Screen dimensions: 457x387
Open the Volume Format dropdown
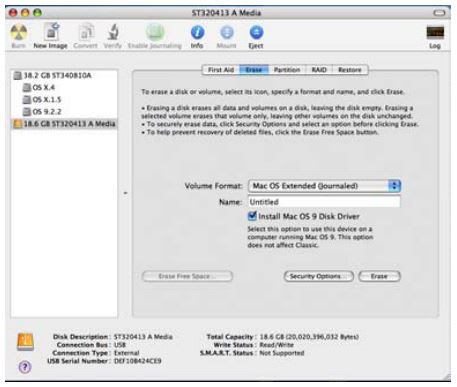[x=324, y=186]
